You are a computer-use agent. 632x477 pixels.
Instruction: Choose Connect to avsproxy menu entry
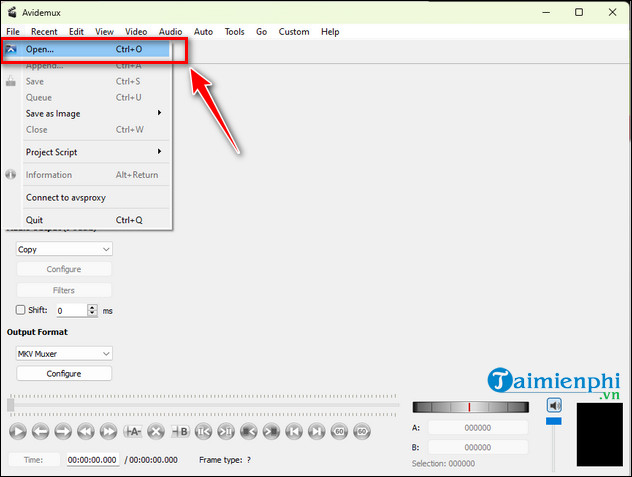click(x=66, y=197)
